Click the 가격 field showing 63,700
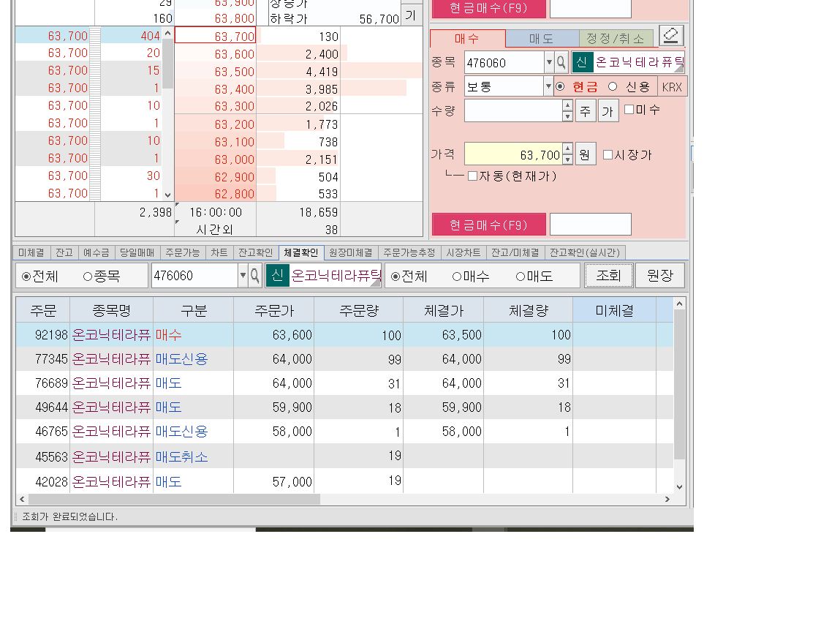Screen dimensions: 840x632 point(513,154)
